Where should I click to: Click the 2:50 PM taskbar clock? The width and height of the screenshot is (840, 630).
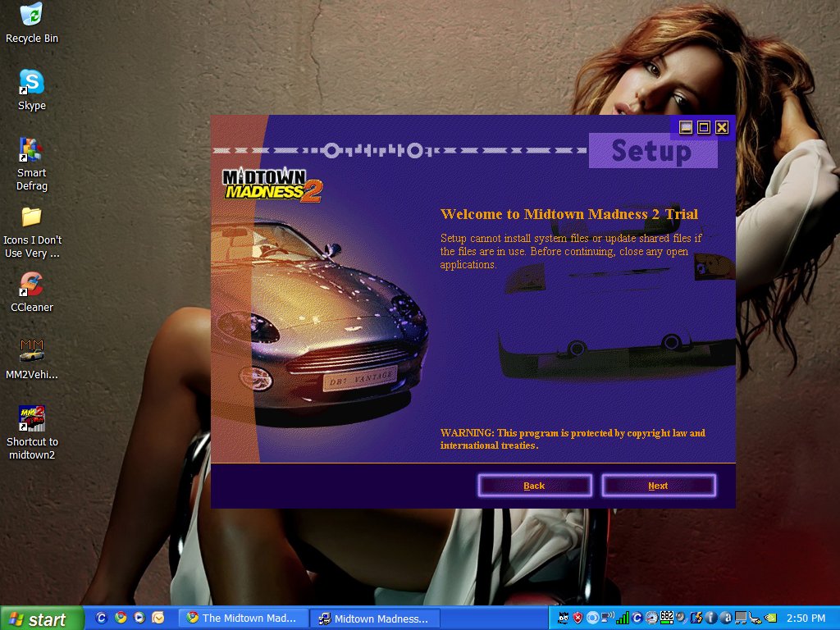[x=806, y=619]
